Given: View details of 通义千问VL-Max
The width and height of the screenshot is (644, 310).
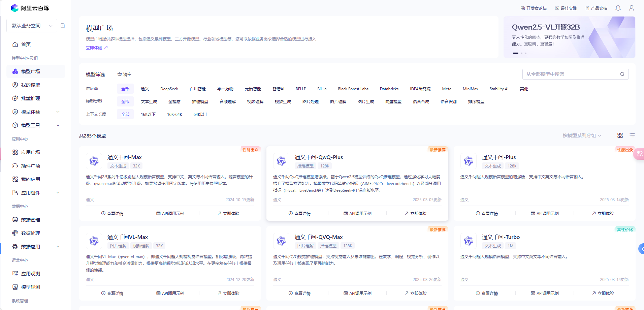Looking at the screenshot, I should point(112,293).
